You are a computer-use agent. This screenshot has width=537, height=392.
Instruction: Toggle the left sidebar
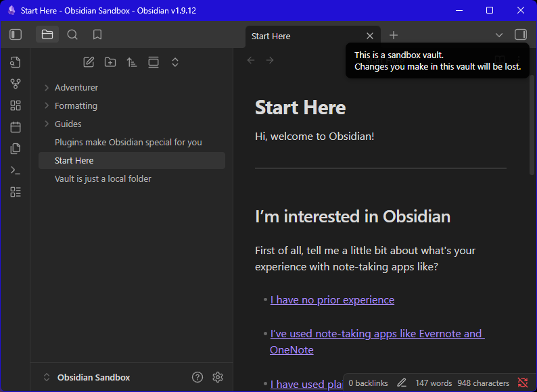click(16, 34)
